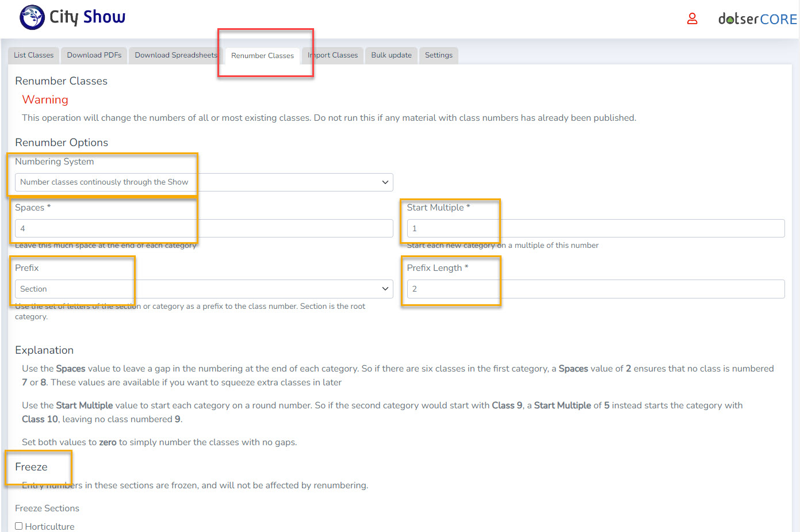
Task: Go to Download Spreadsheets tab
Action: point(175,55)
